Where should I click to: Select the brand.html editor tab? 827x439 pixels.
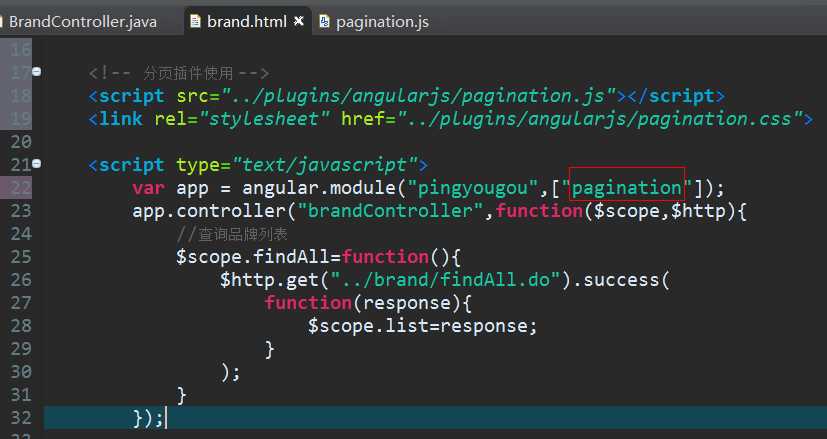[246, 22]
